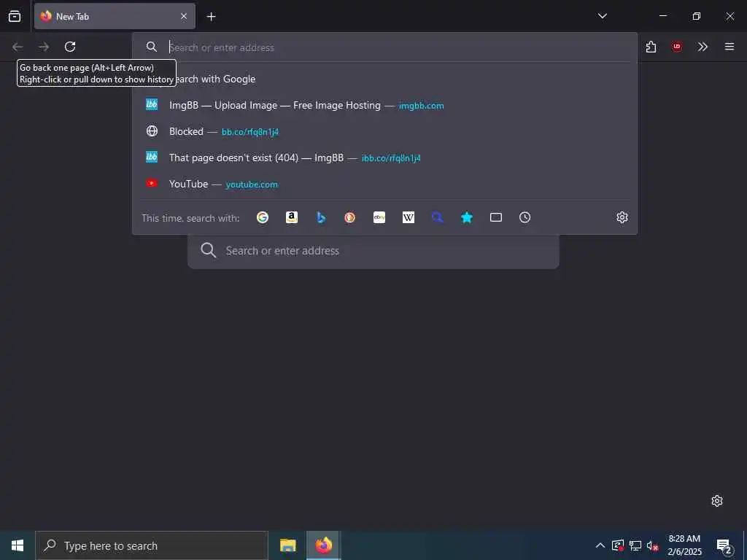Open search settings gear in dropdown
The height and width of the screenshot is (560, 747).
pos(622,217)
